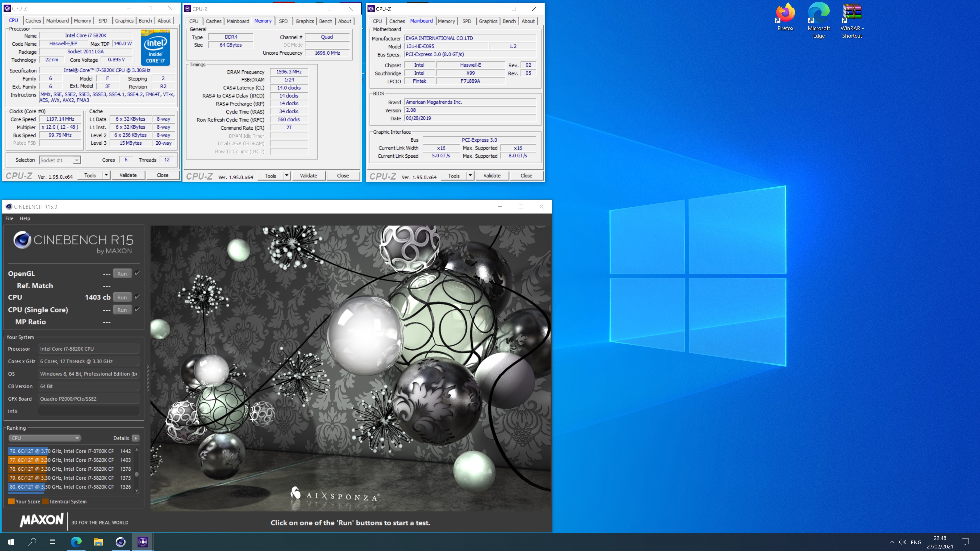Click the Cinebench title bar app icon
The width and height of the screenshot is (980, 551).
[9, 206]
